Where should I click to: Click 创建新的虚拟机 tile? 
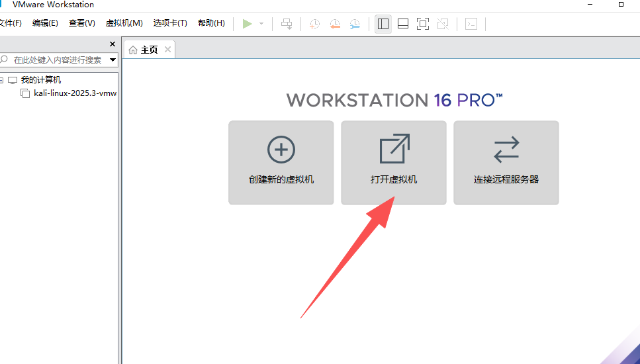281,163
